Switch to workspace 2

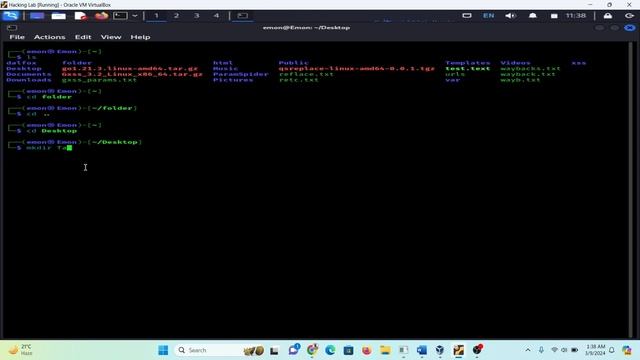[x=176, y=16]
